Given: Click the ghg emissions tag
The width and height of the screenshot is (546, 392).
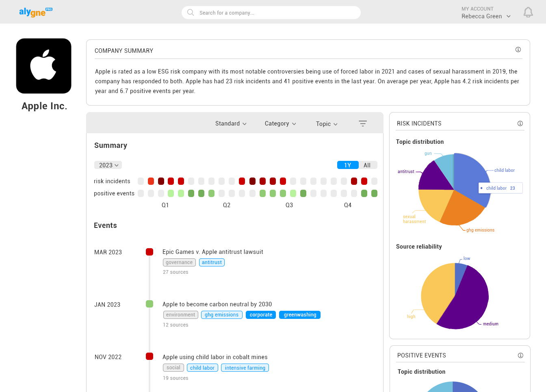Looking at the screenshot, I should [x=222, y=315].
